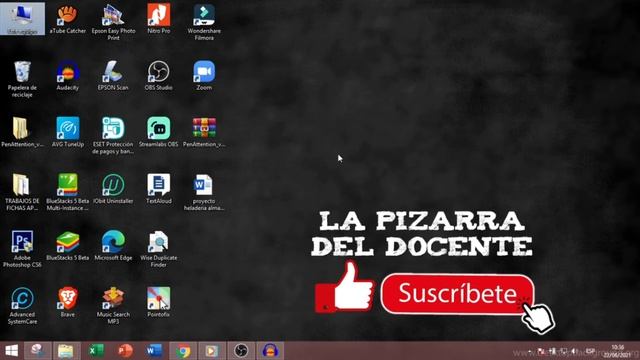Open Wise Duplicate Finder shortcut
The width and height of the screenshot is (640, 360).
point(159,249)
